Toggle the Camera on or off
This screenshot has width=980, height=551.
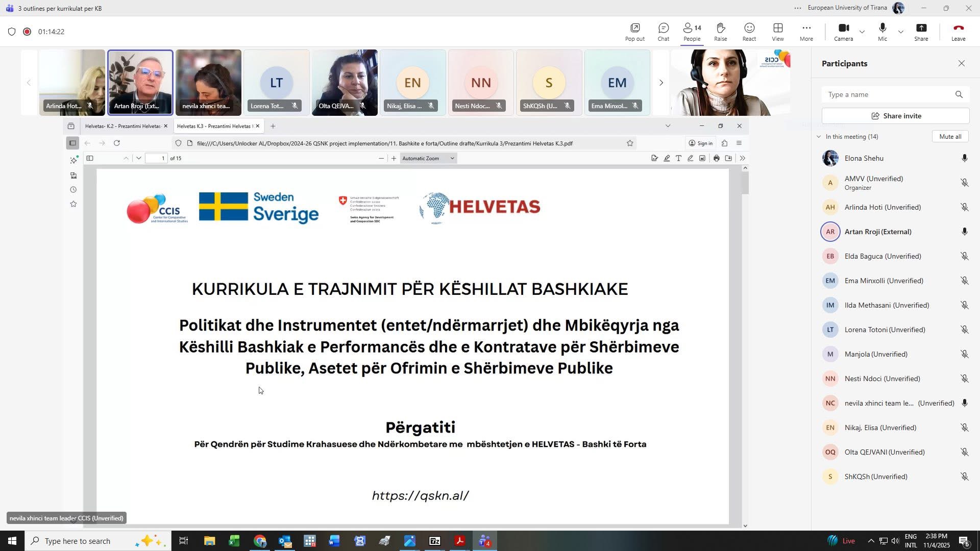pyautogui.click(x=843, y=32)
